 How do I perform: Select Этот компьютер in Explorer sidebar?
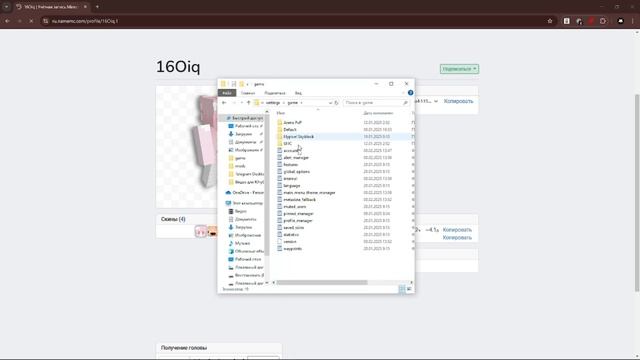click(244, 203)
